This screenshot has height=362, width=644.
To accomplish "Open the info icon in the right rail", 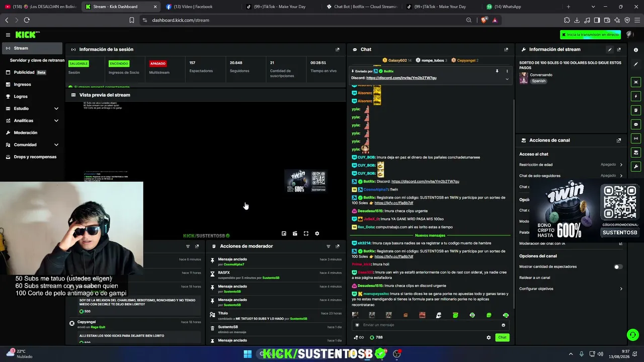I will point(636,50).
